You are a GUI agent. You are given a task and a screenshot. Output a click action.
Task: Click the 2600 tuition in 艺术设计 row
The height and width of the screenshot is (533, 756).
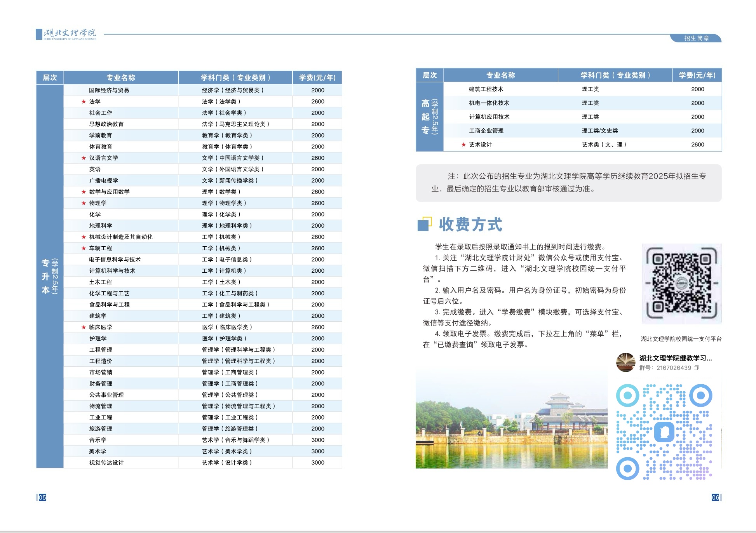[x=698, y=145]
